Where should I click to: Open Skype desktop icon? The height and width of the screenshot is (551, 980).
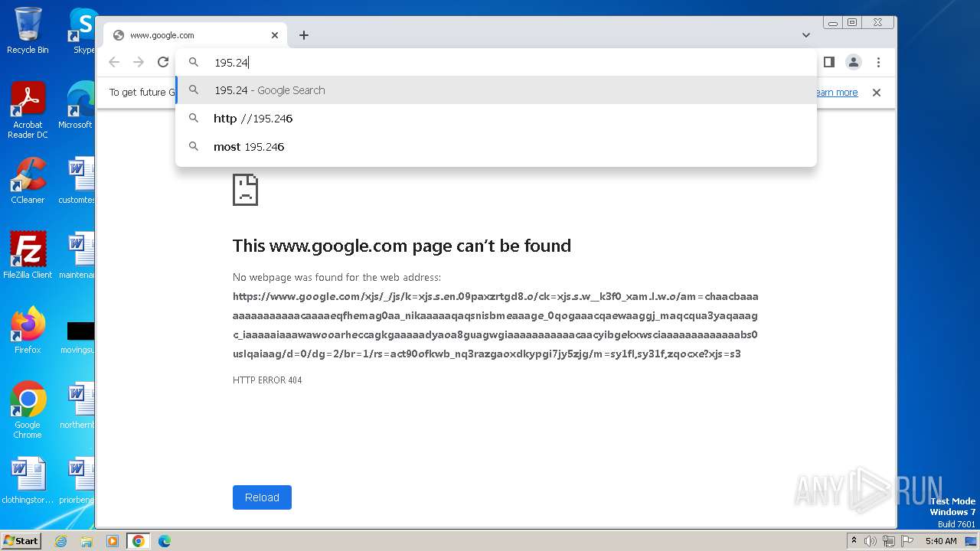point(82,31)
